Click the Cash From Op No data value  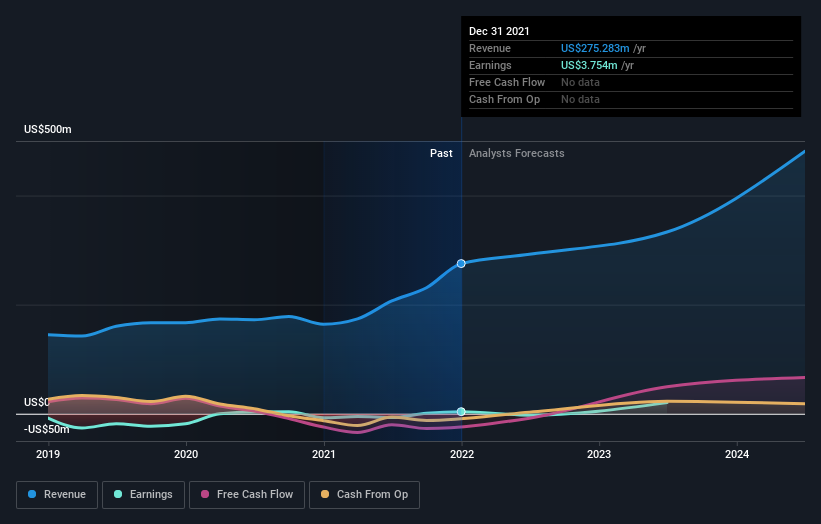pos(580,99)
